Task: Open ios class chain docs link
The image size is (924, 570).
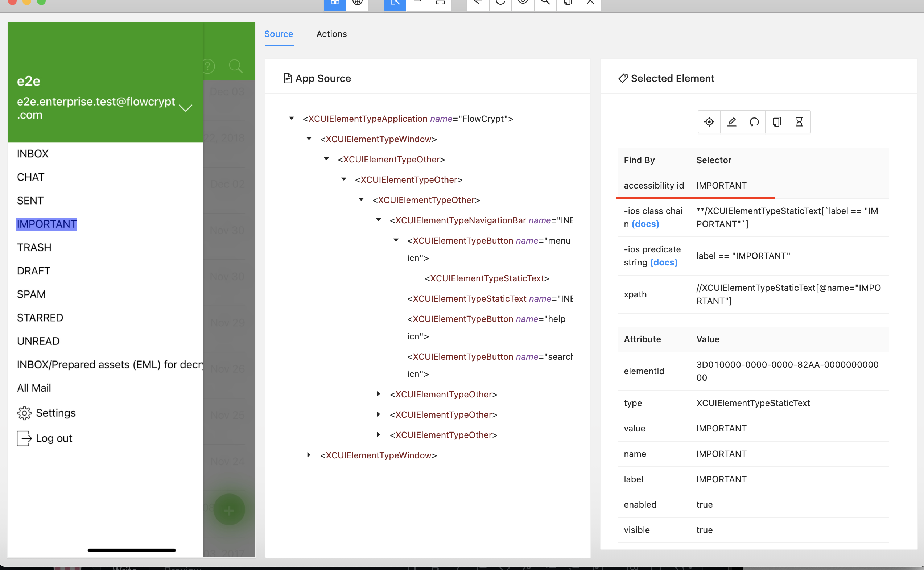Action: pos(645,224)
